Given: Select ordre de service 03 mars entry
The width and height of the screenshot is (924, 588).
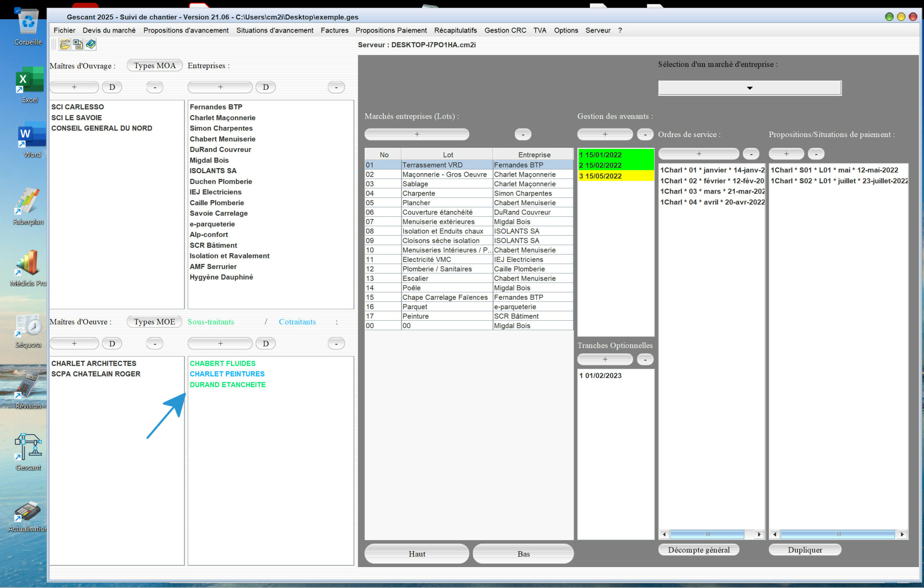Looking at the screenshot, I should [712, 192].
